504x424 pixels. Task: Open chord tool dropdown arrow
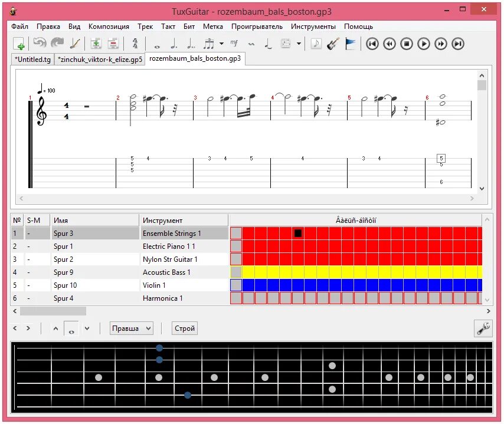(299, 44)
